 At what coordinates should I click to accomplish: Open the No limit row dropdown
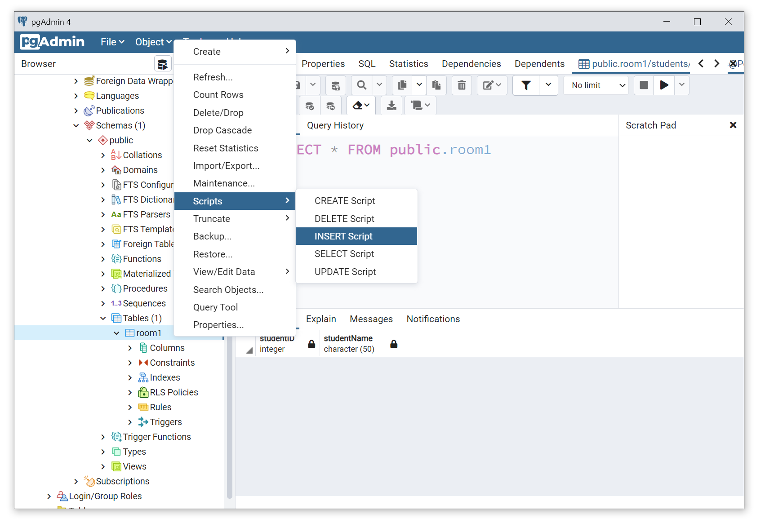click(596, 85)
